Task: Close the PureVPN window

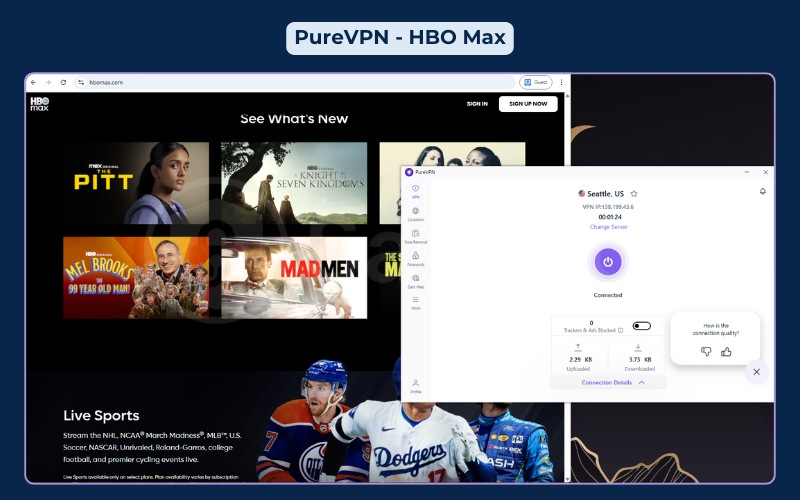Action: pos(765,172)
